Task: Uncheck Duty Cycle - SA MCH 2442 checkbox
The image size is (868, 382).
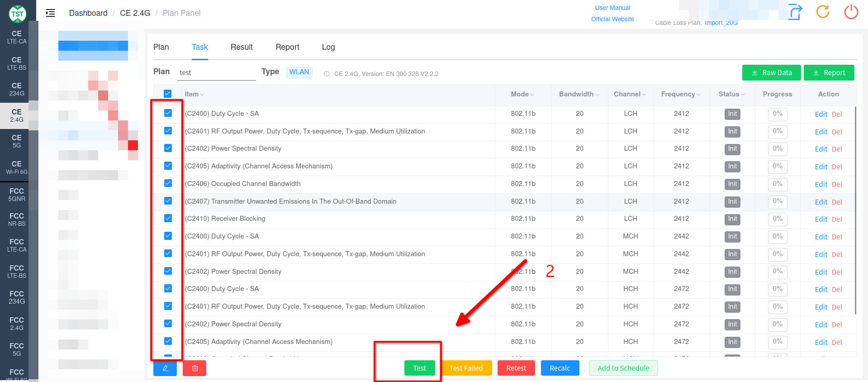Action: coord(168,236)
